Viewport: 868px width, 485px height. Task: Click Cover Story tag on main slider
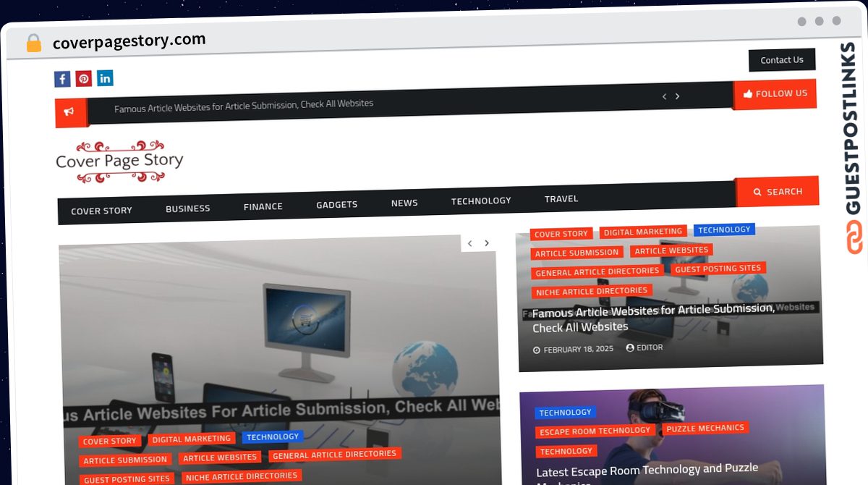110,441
